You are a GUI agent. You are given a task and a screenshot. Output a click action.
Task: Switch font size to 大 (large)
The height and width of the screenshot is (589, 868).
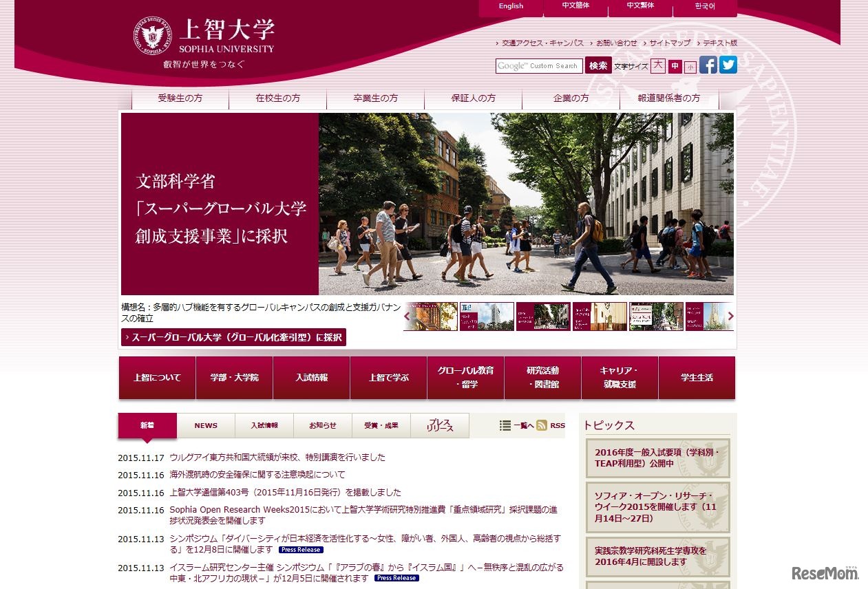pos(659,65)
